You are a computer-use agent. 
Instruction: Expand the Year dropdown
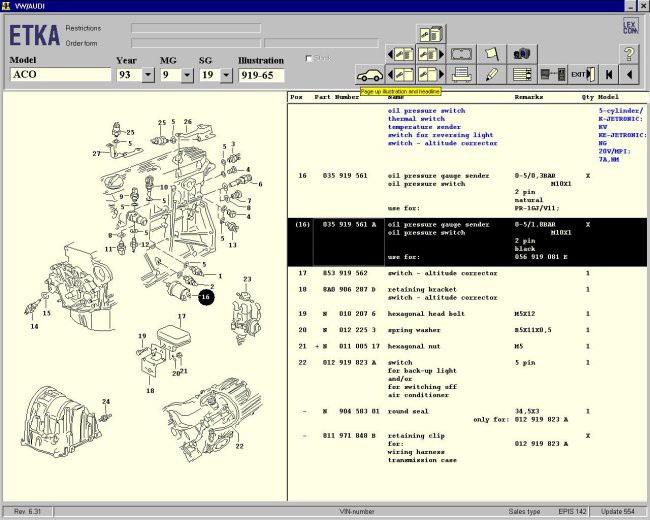[x=148, y=75]
